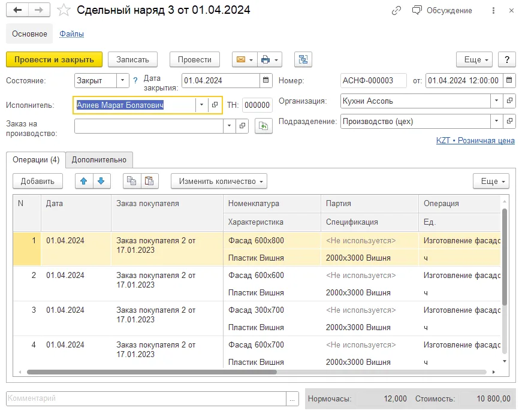Open calendar for the document date field

[509, 80]
